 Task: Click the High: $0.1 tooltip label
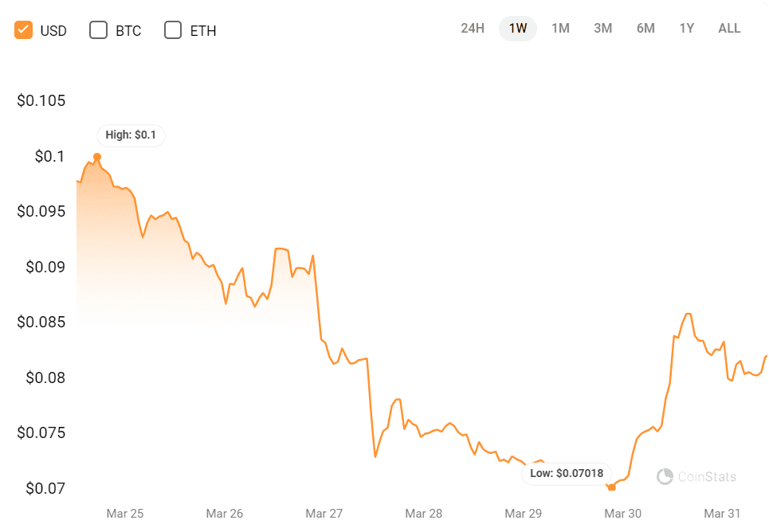(x=130, y=135)
